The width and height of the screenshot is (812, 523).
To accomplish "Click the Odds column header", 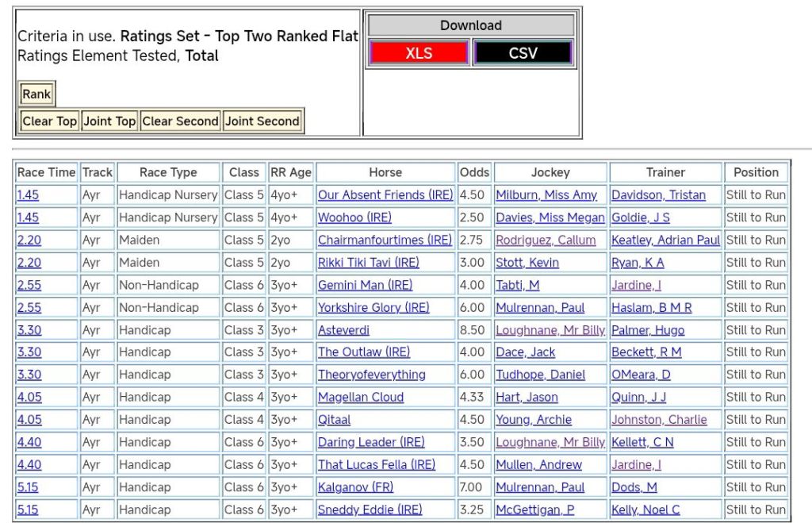I will coord(474,172).
